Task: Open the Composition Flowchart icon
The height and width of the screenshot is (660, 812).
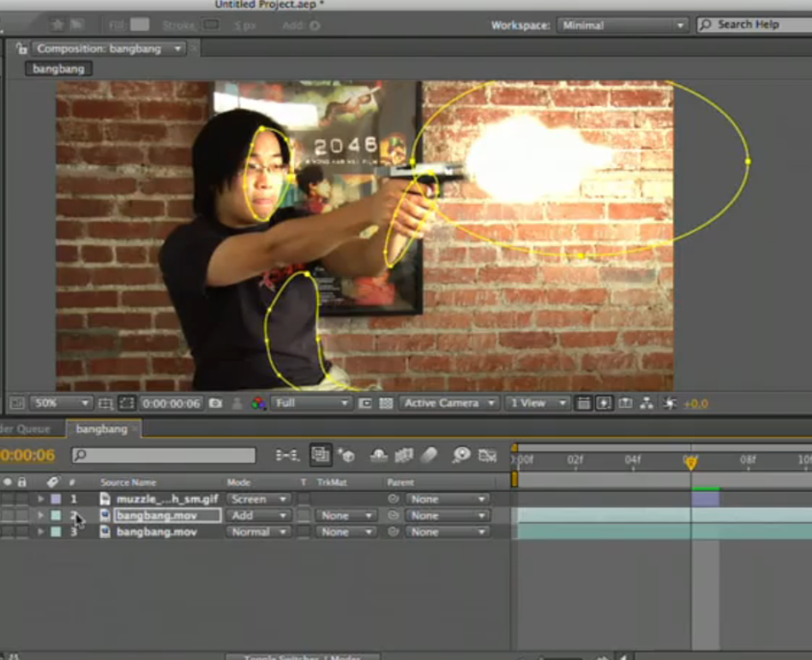Action: point(647,403)
